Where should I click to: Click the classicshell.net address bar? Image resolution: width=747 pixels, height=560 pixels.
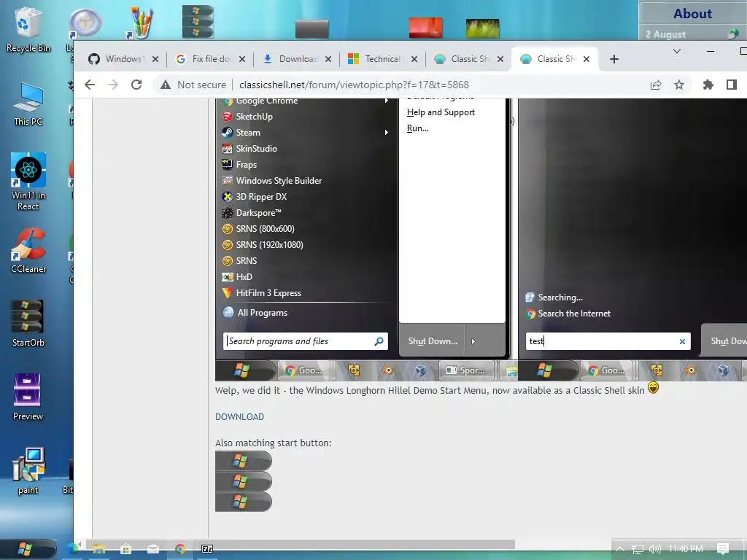coord(354,85)
